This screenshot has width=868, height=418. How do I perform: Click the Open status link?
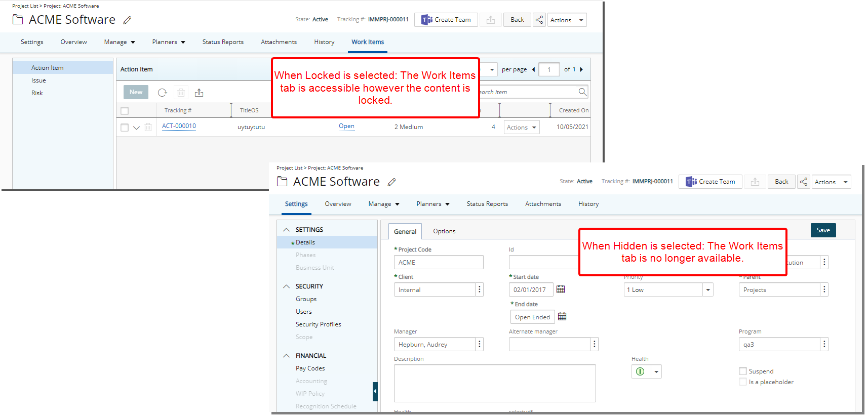[x=346, y=126]
